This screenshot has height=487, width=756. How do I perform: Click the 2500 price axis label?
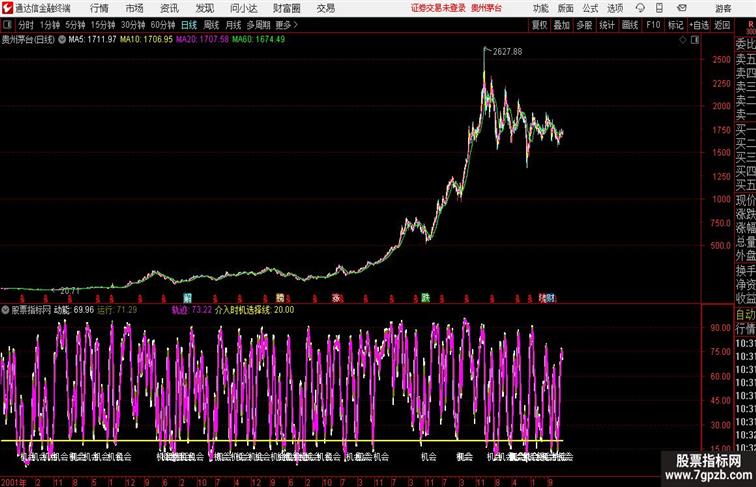[x=721, y=59]
